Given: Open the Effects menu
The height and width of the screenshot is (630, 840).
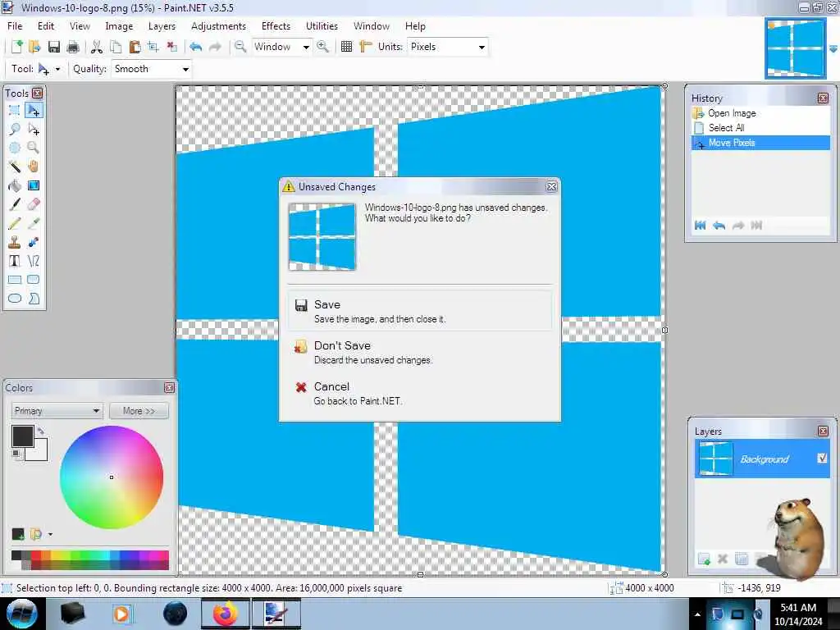Looking at the screenshot, I should [x=276, y=25].
